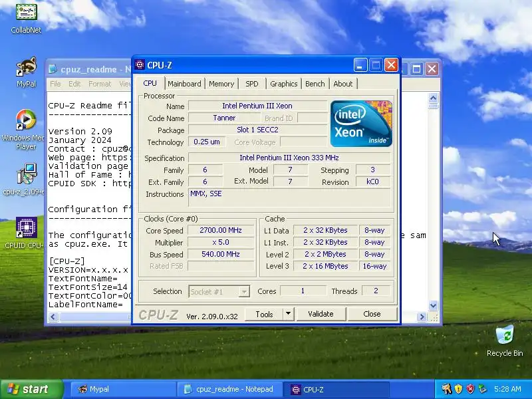Open the Mainboard tab in CPU-Z

pos(184,84)
